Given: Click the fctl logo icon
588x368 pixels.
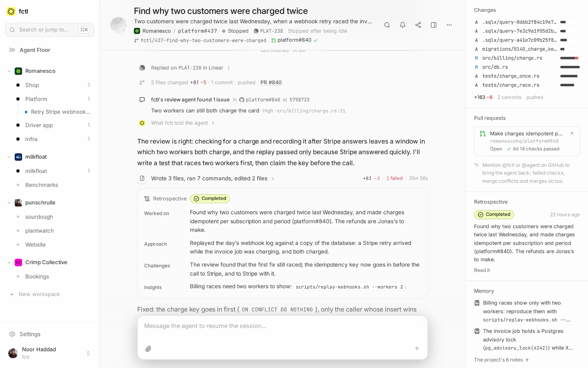Looking at the screenshot, I should pyautogui.click(x=11, y=11).
